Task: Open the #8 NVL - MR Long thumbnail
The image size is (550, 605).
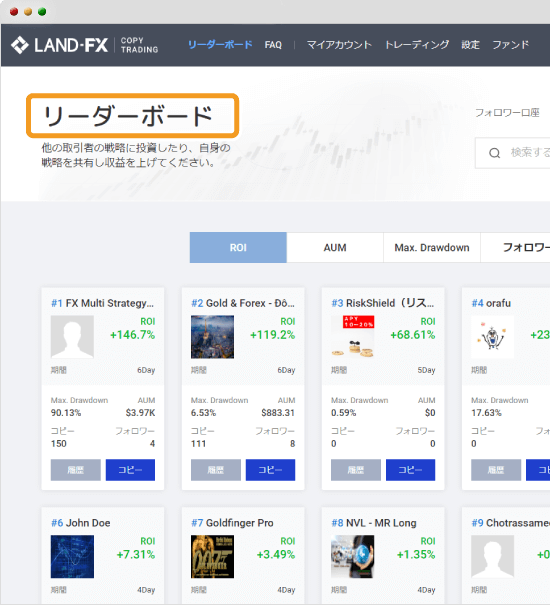Action: click(352, 556)
